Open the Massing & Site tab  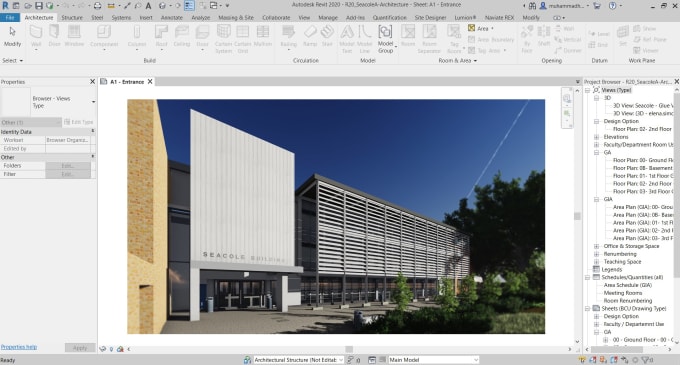pos(236,18)
